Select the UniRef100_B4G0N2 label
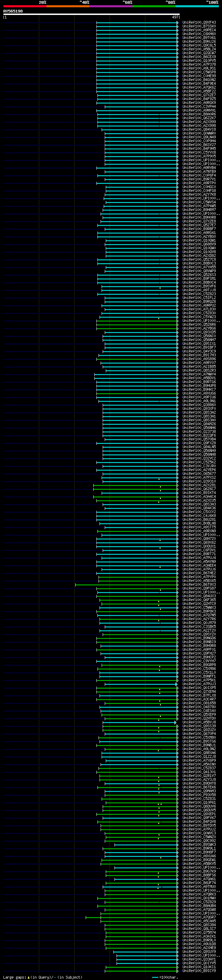This screenshot has height=980, width=222. click(x=199, y=80)
